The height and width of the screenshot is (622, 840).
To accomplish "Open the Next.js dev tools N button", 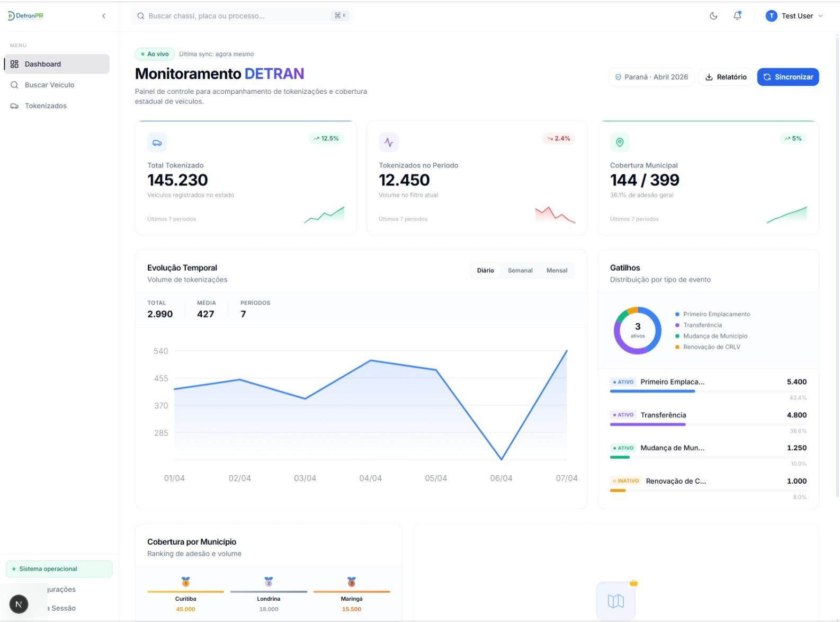I will (x=19, y=604).
